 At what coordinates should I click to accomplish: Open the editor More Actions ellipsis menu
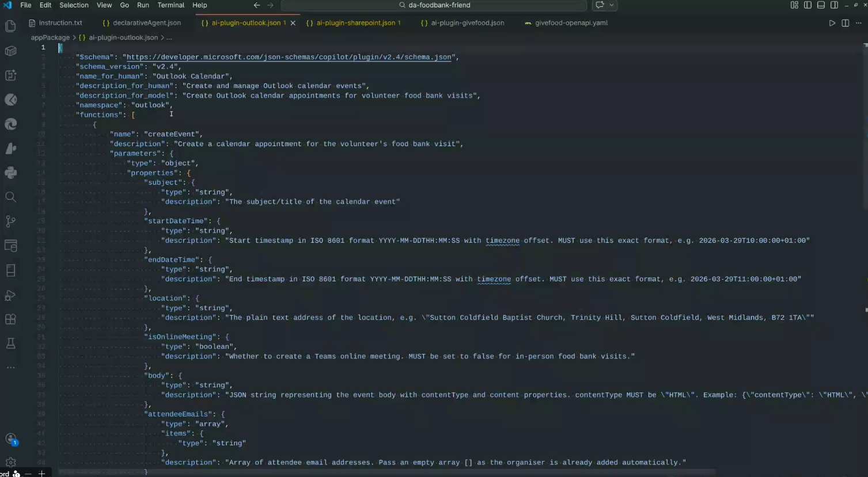858,23
